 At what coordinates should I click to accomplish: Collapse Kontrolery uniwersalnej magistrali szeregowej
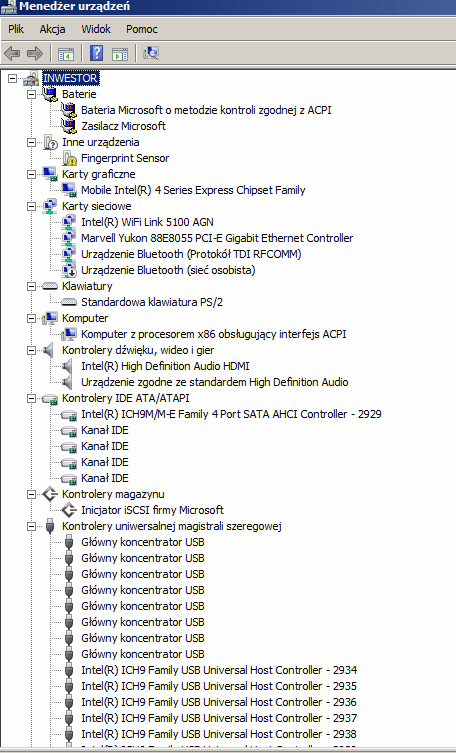click(x=31, y=526)
